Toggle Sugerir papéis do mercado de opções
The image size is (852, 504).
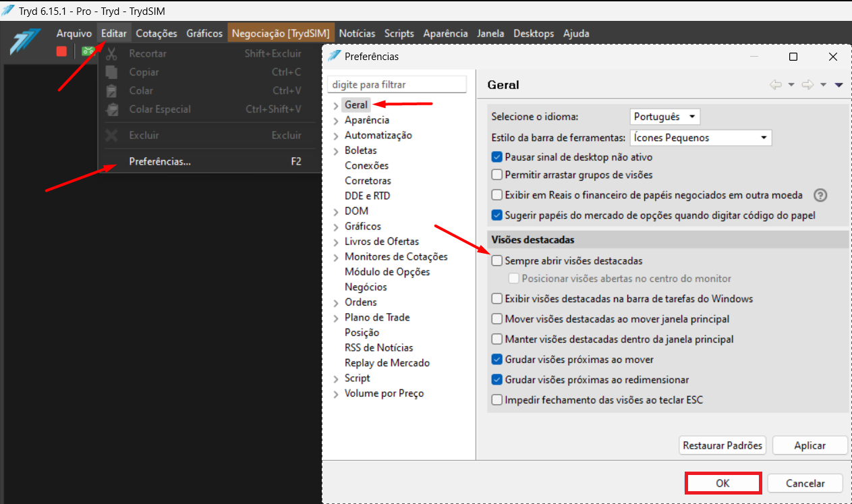[x=498, y=216]
